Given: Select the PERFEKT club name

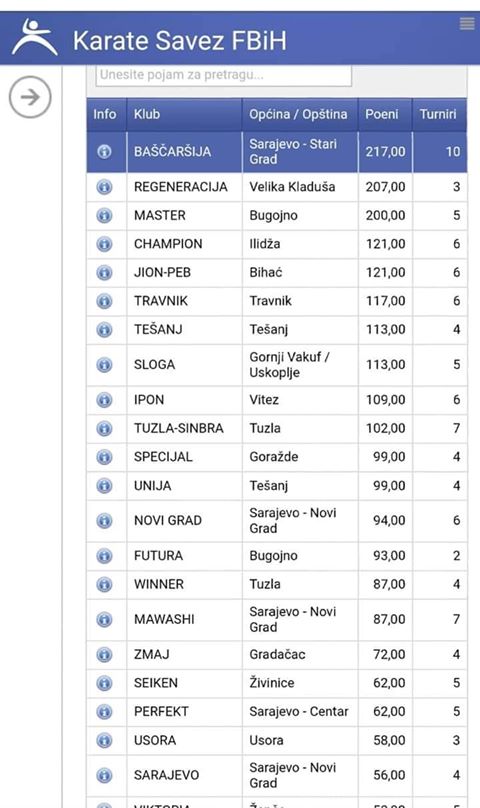Looking at the screenshot, I should pyautogui.click(x=161, y=712).
